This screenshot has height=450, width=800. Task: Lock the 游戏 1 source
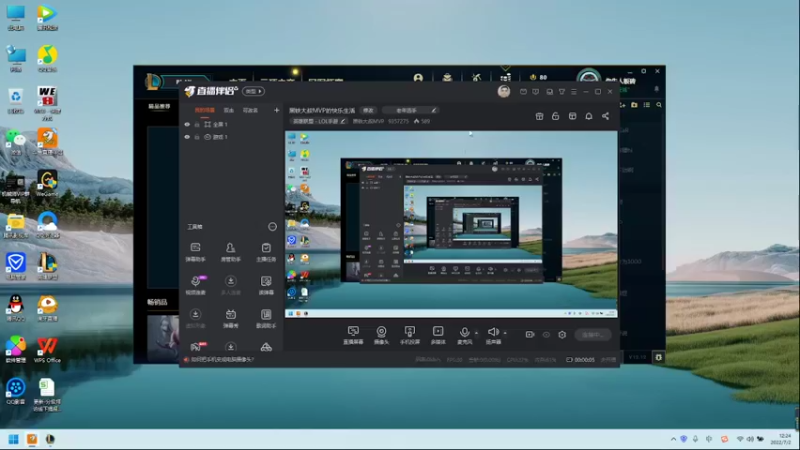tap(197, 137)
